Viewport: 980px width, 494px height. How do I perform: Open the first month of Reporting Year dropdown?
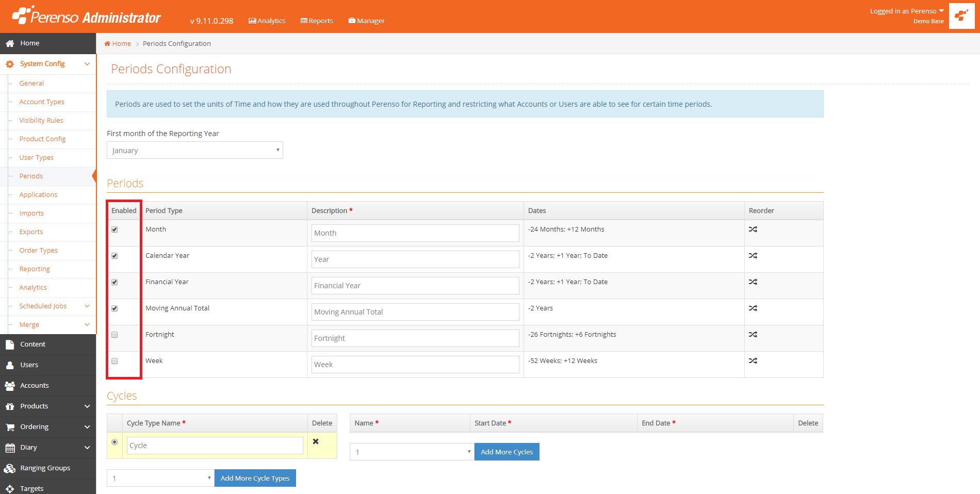point(195,150)
